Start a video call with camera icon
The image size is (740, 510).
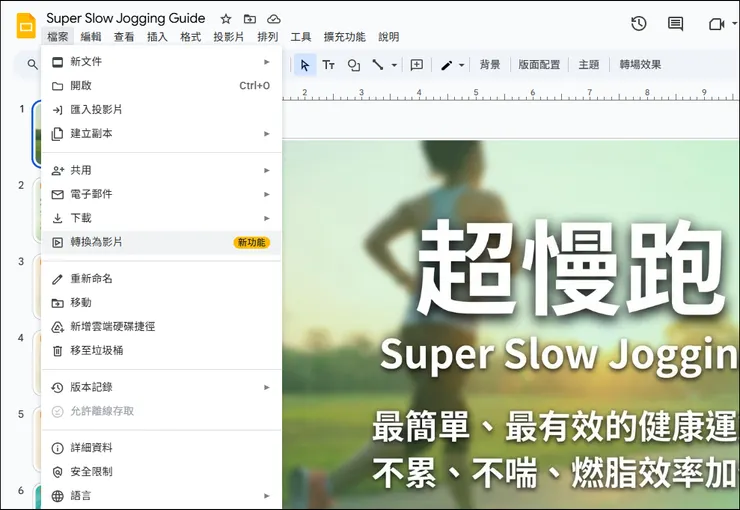point(716,24)
